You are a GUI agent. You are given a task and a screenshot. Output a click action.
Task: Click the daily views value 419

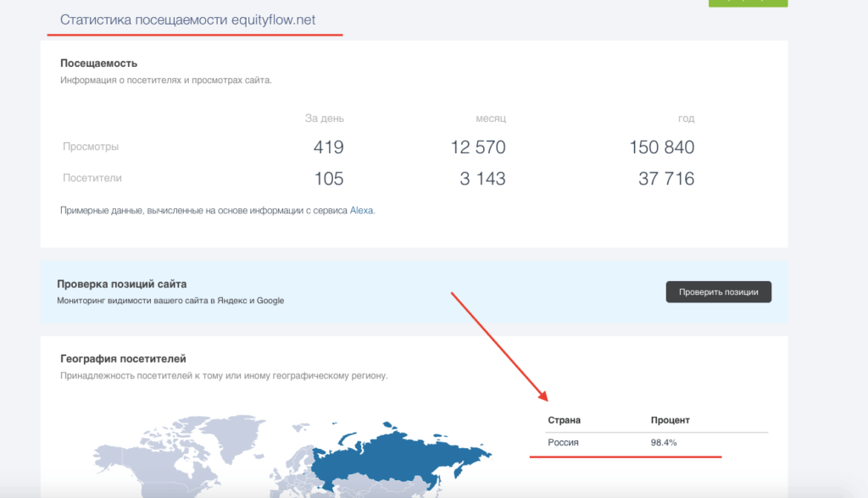329,147
